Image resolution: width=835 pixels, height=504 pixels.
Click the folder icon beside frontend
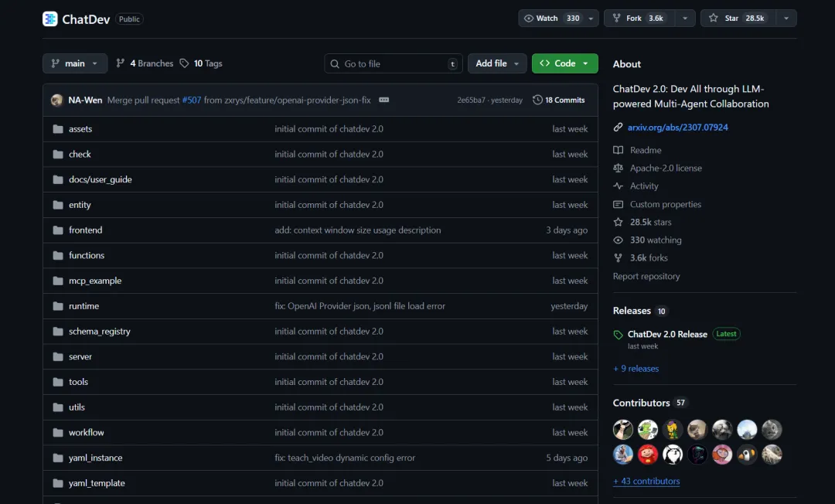58,230
